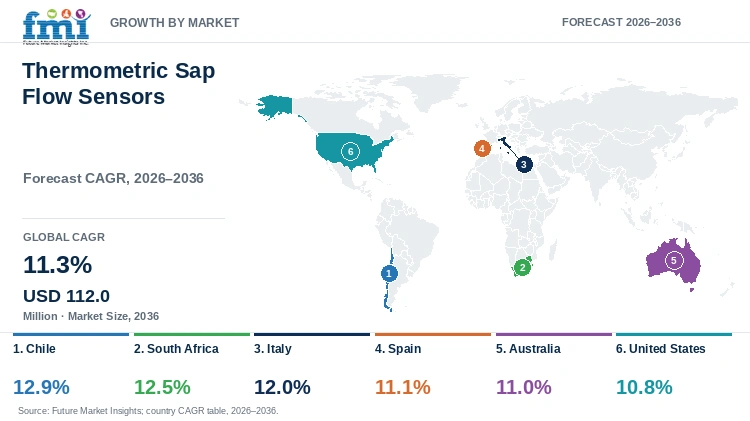The width and height of the screenshot is (750, 421).
Task: Click map marker 5 on Australia
Action: point(674,260)
